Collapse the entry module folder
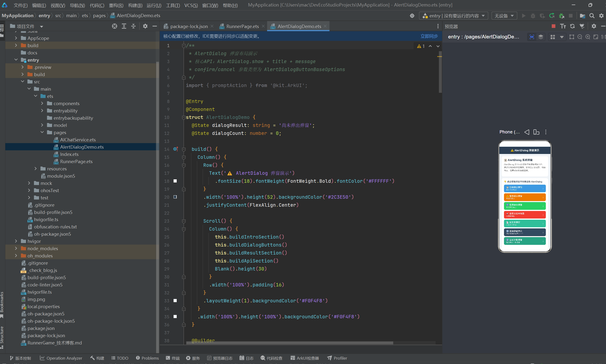Viewport: 606px width, 364px height. (16, 60)
